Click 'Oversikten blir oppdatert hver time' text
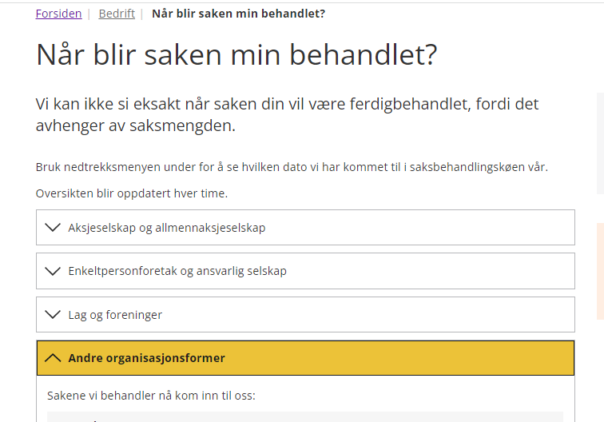The image size is (604, 422). point(132,193)
